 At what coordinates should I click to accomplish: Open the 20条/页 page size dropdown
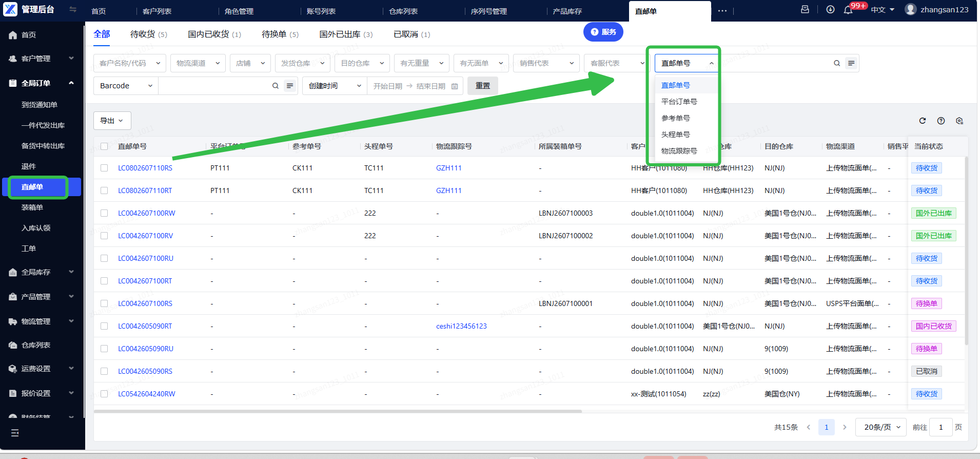click(881, 427)
